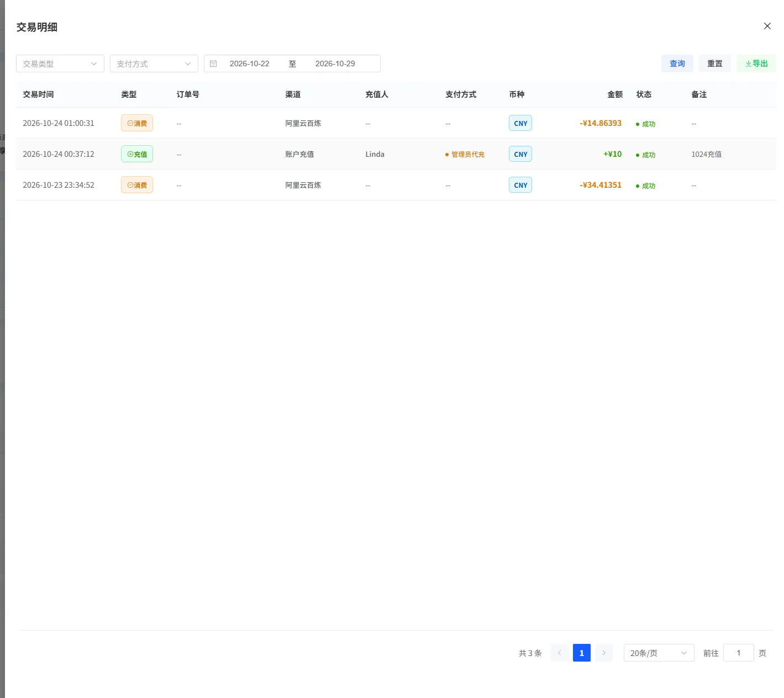The height and width of the screenshot is (698, 784).
Task: Export records with the 导出 button
Action: (x=756, y=64)
